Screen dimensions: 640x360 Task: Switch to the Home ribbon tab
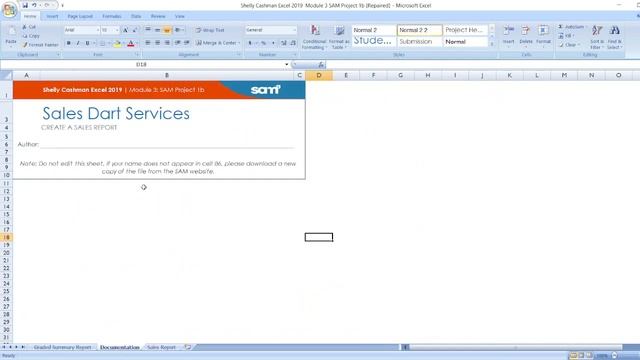(x=30, y=16)
